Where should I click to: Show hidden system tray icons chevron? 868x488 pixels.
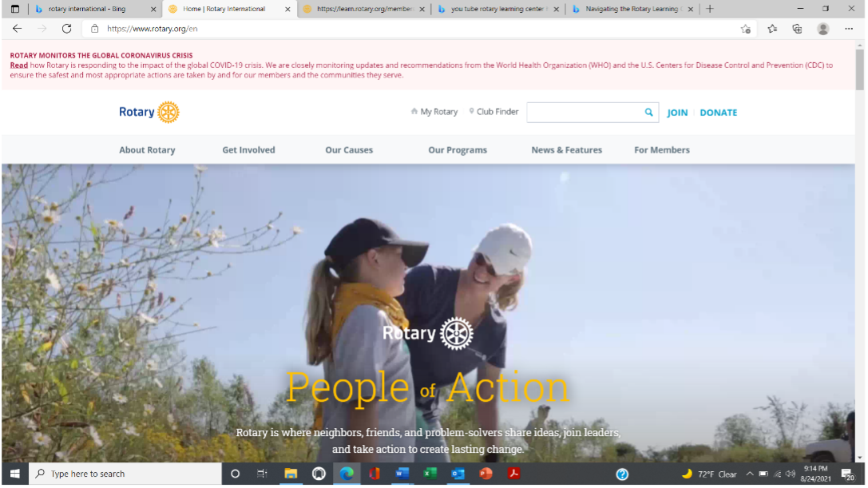pos(749,474)
